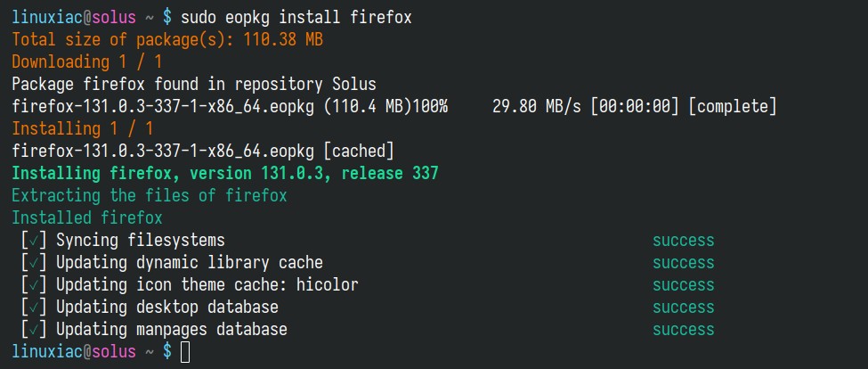Click the success status for Updating manpages database
Image resolution: width=868 pixels, height=369 pixels.
pos(683,329)
